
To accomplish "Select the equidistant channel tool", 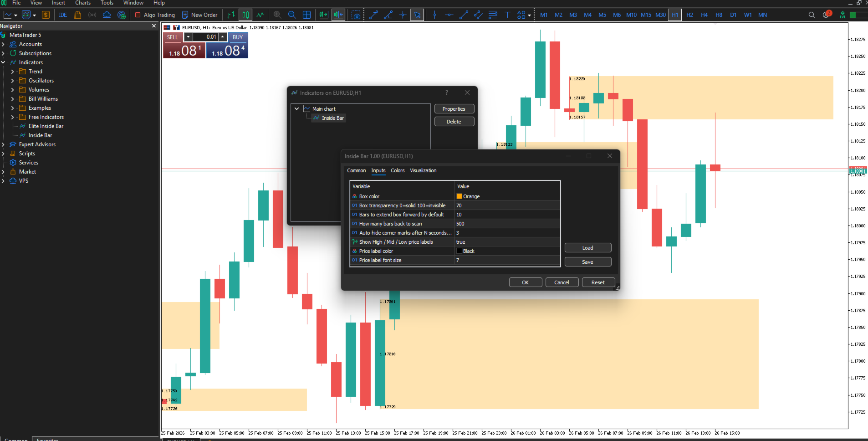I will 478,15.
